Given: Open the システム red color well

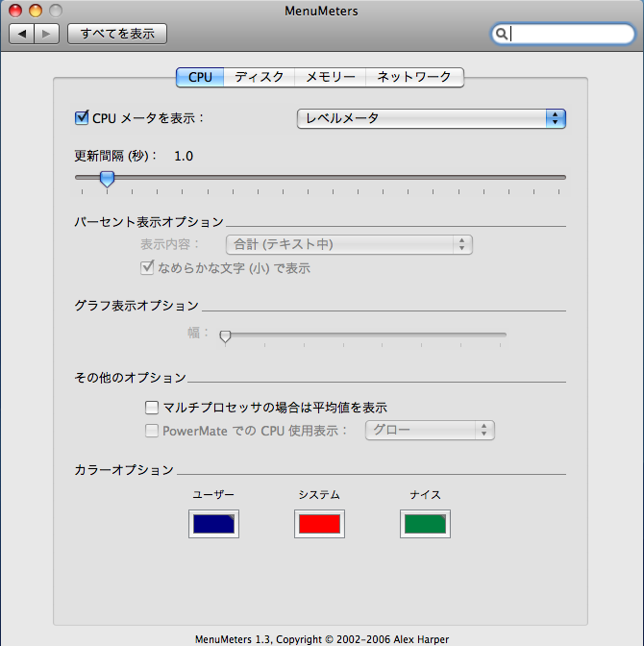Looking at the screenshot, I should point(319,524).
